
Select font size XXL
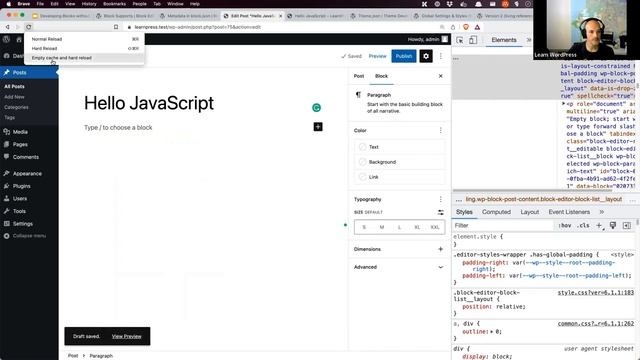pos(435,227)
